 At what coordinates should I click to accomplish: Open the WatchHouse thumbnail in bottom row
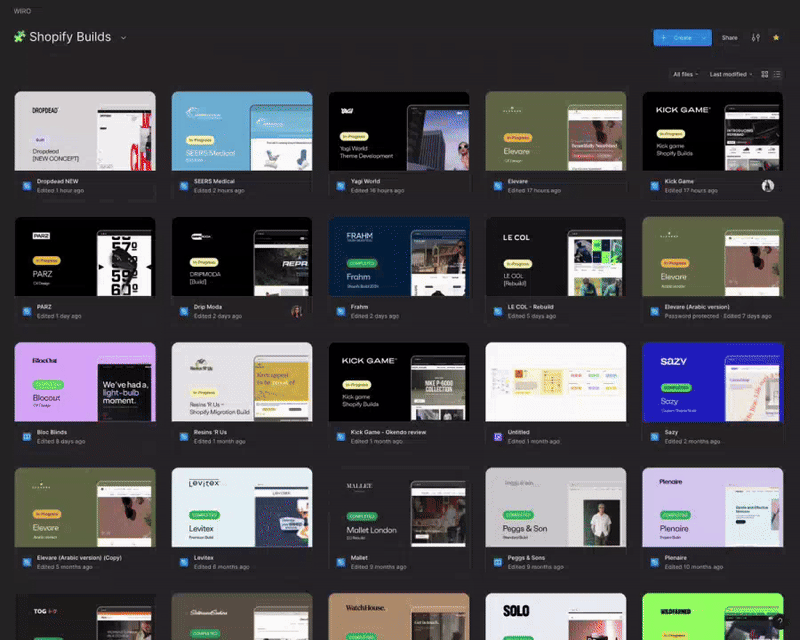pos(399,617)
